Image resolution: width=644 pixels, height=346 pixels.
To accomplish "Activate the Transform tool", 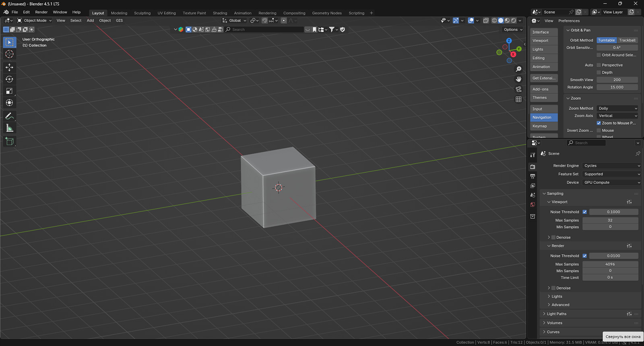I will click(10, 103).
